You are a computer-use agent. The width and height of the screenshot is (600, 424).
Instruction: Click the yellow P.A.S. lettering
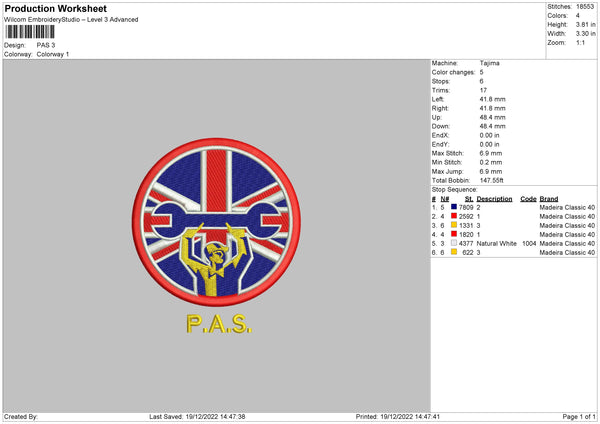[219, 324]
